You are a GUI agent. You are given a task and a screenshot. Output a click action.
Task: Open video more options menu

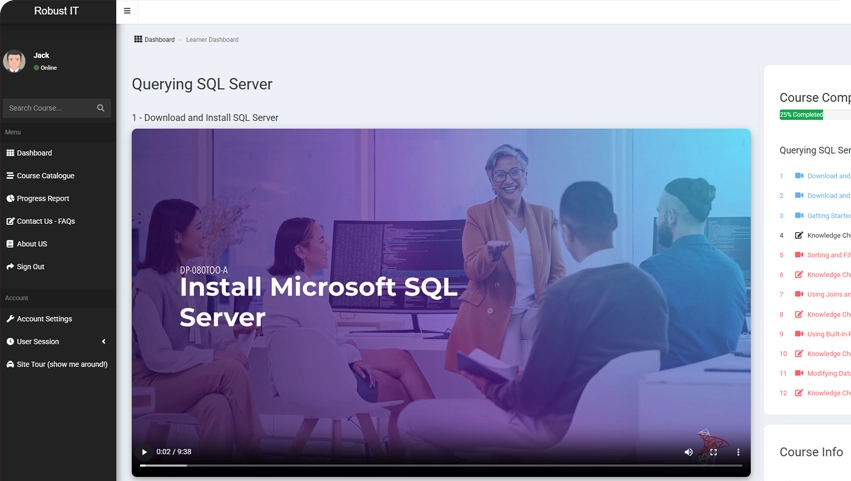738,452
